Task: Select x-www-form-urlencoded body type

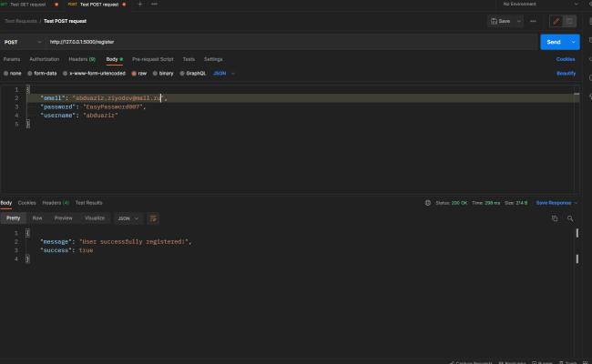Action: [x=94, y=74]
